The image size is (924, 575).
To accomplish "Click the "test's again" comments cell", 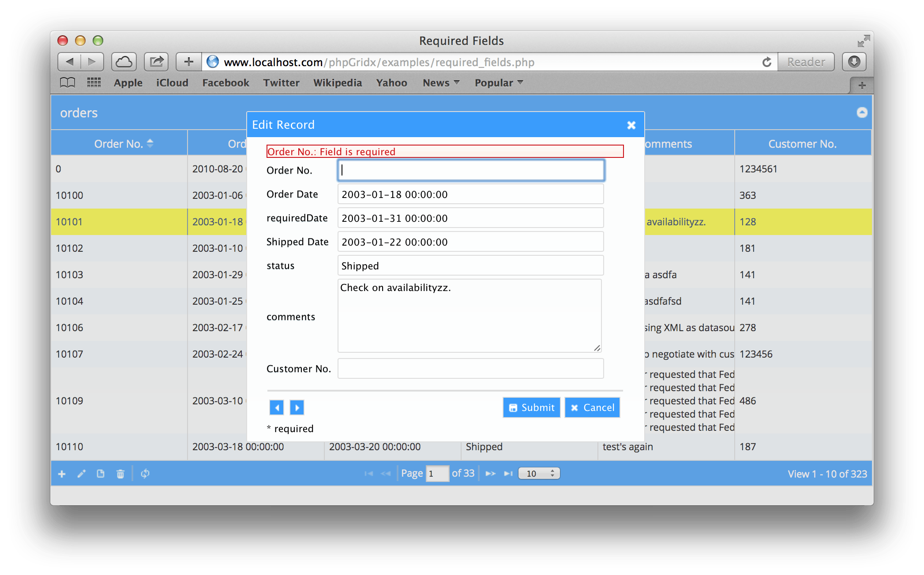I will 666,447.
